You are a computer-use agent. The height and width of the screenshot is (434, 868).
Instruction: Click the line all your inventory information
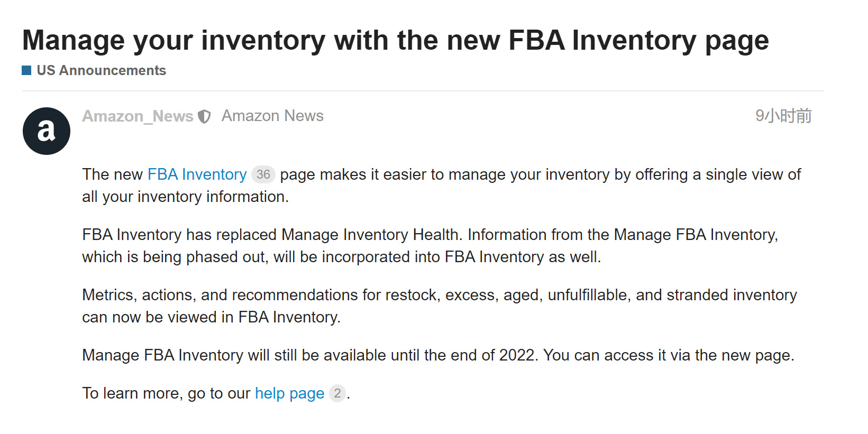tap(185, 197)
